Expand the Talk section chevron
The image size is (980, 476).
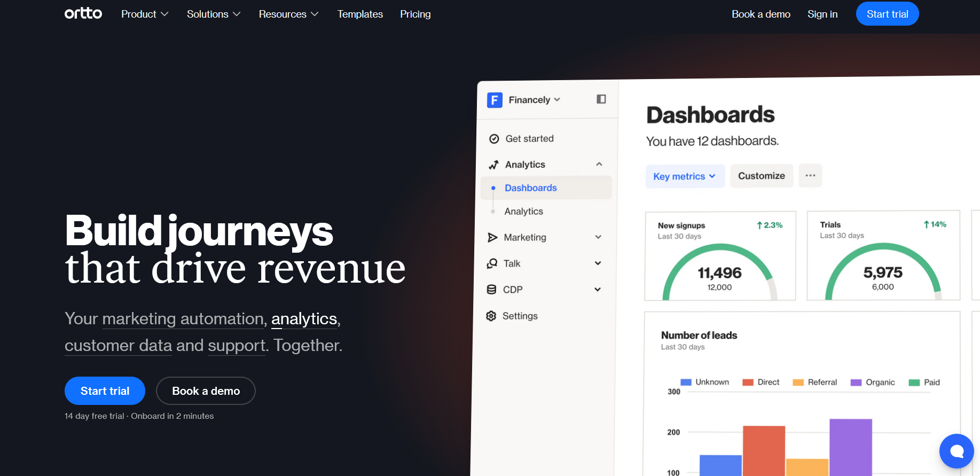[598, 263]
